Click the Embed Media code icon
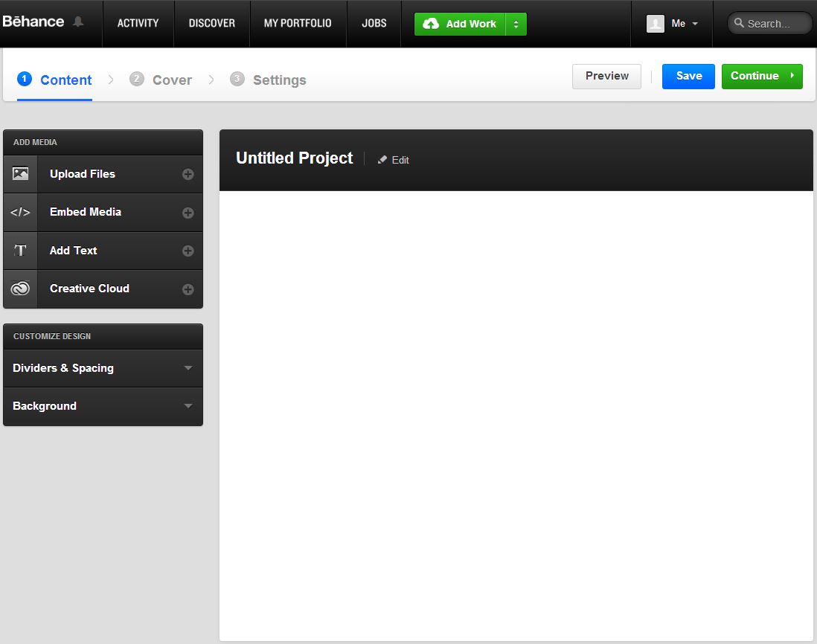 click(20, 213)
